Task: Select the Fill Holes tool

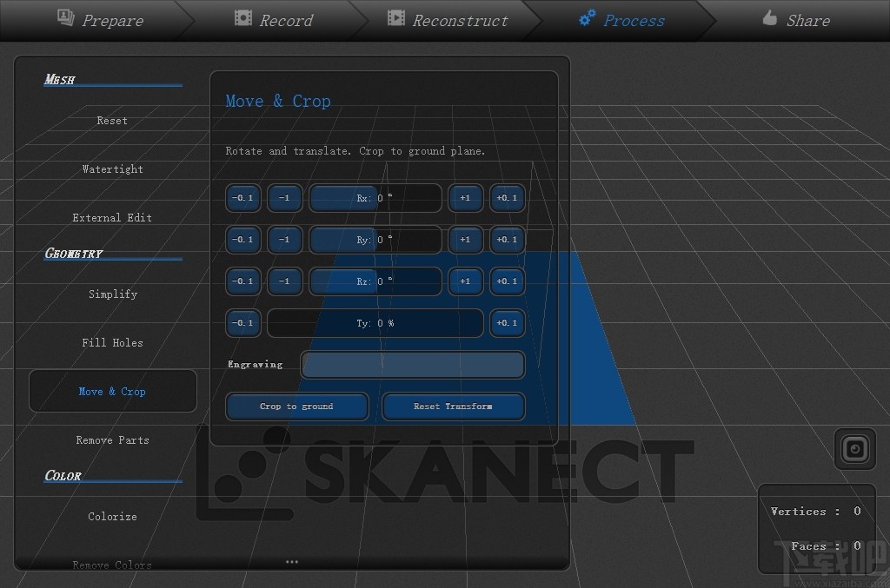Action: [112, 343]
